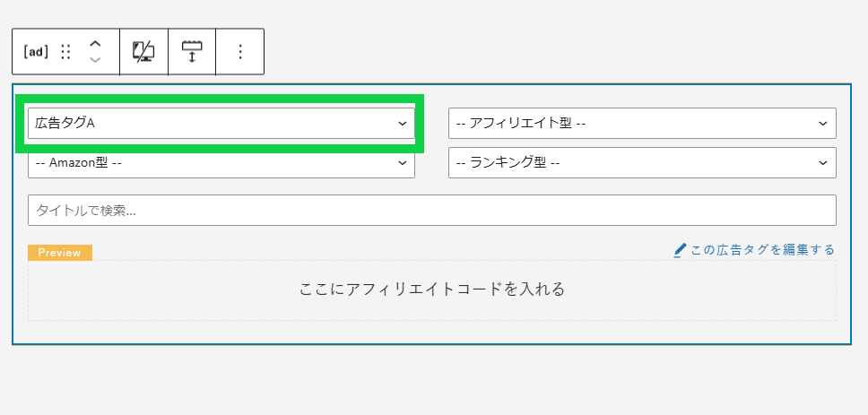Viewport: 868px width, 415px height.
Task: Click the タイトルで検索 search field
Action: [432, 211]
